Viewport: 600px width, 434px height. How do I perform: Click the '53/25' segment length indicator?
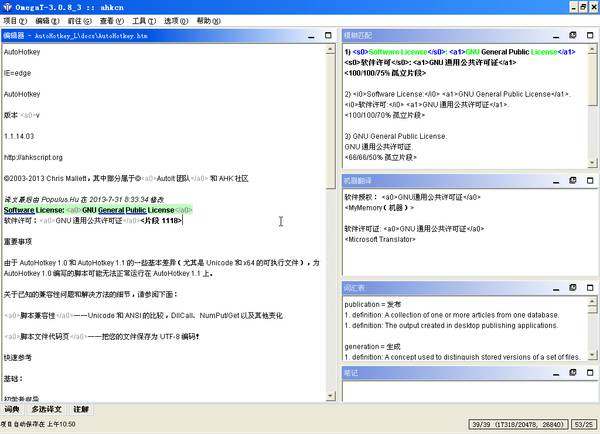point(584,424)
